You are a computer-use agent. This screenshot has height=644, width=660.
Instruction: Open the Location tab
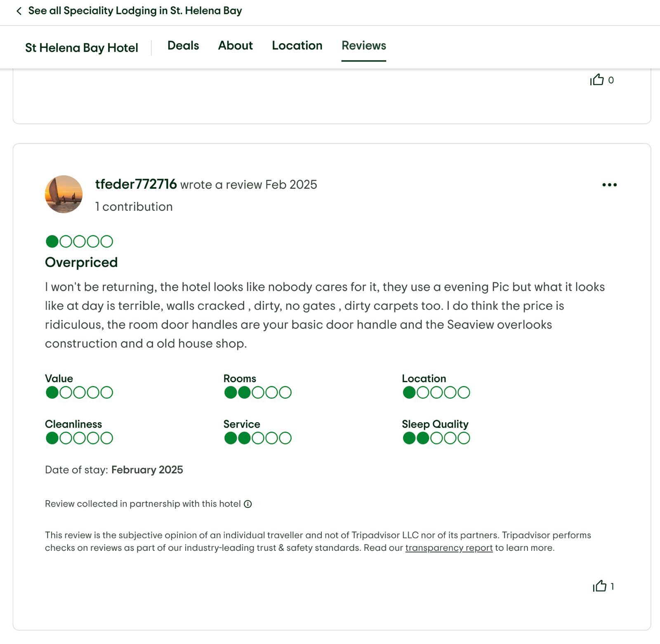(297, 45)
